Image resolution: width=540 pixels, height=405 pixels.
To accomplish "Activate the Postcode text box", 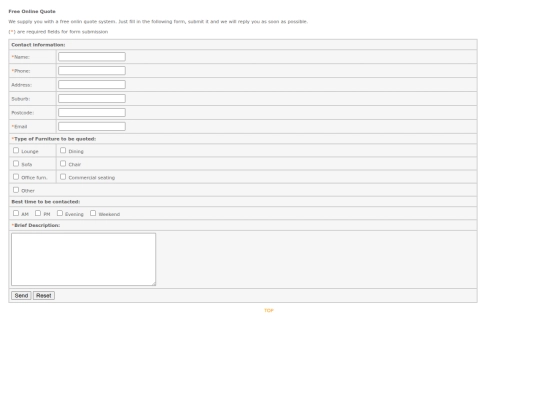I will (x=92, y=113).
